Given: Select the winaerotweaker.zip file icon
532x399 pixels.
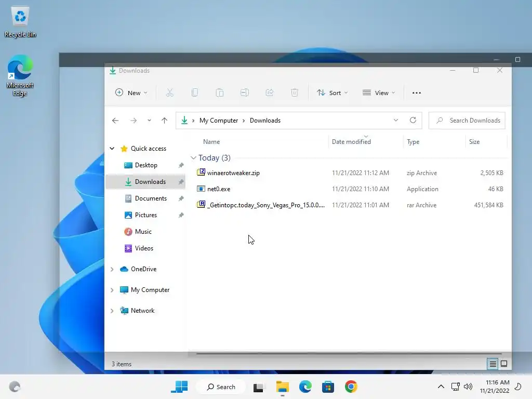Looking at the screenshot, I should 201,172.
